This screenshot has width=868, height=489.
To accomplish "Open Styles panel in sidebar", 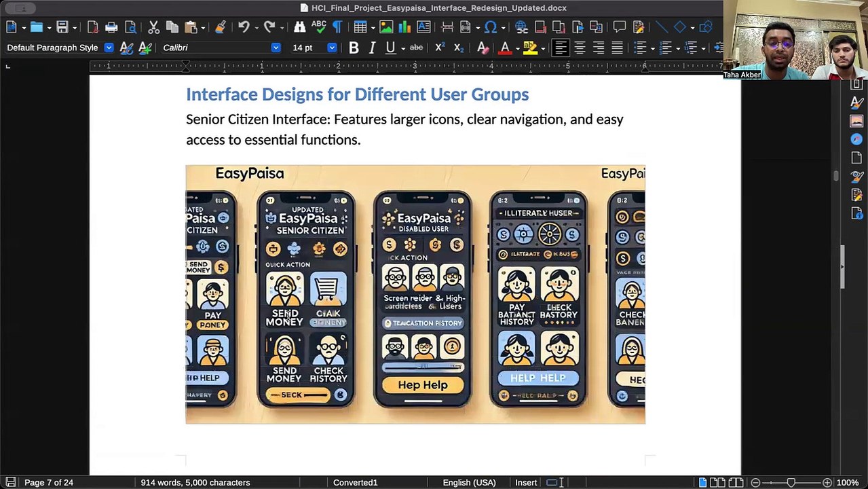I will [x=856, y=103].
